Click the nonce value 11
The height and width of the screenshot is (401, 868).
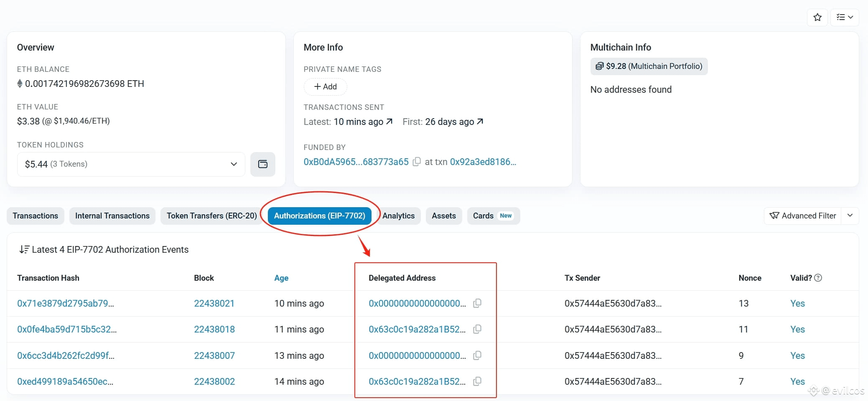pyautogui.click(x=743, y=329)
